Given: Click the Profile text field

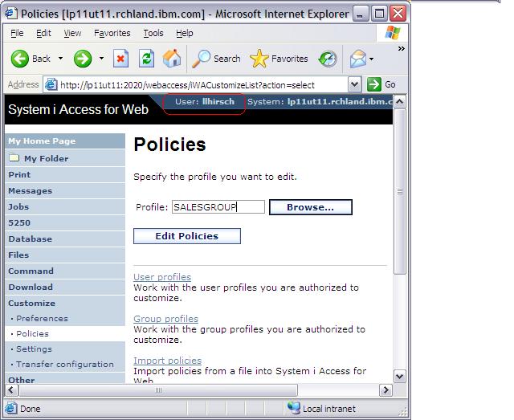Looking at the screenshot, I should [218, 207].
